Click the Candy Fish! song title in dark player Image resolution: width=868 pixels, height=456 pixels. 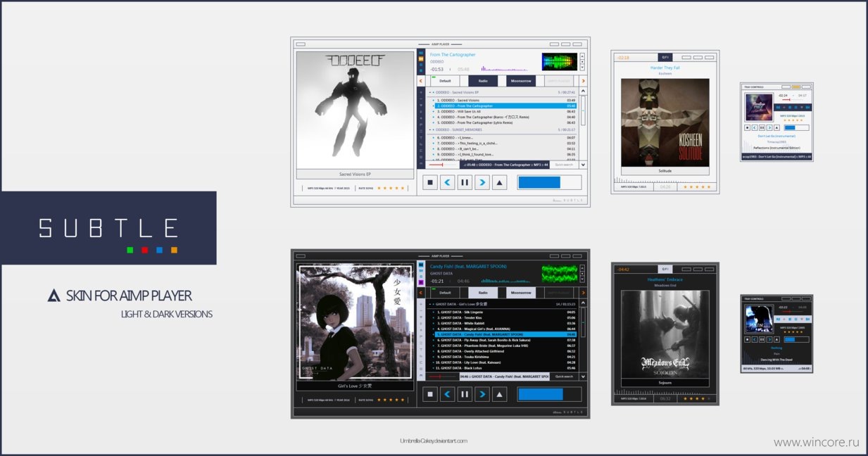pyautogui.click(x=469, y=266)
